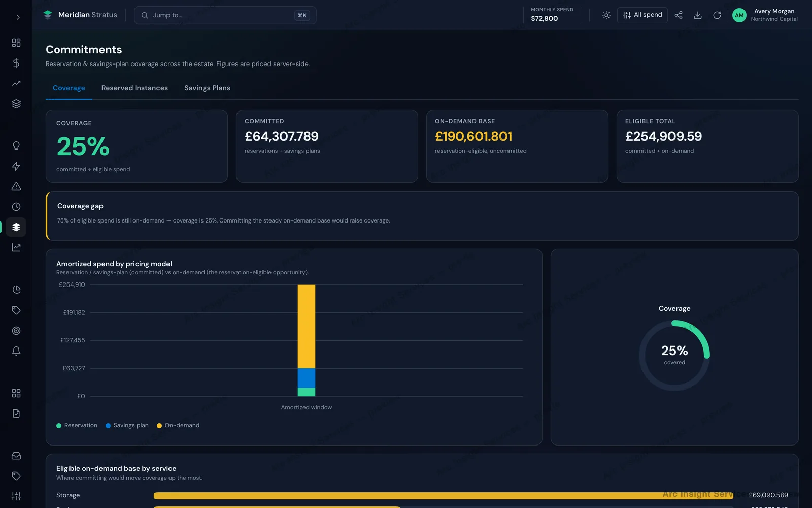
Task: Click the £63,727 axis label
Action: click(x=74, y=368)
